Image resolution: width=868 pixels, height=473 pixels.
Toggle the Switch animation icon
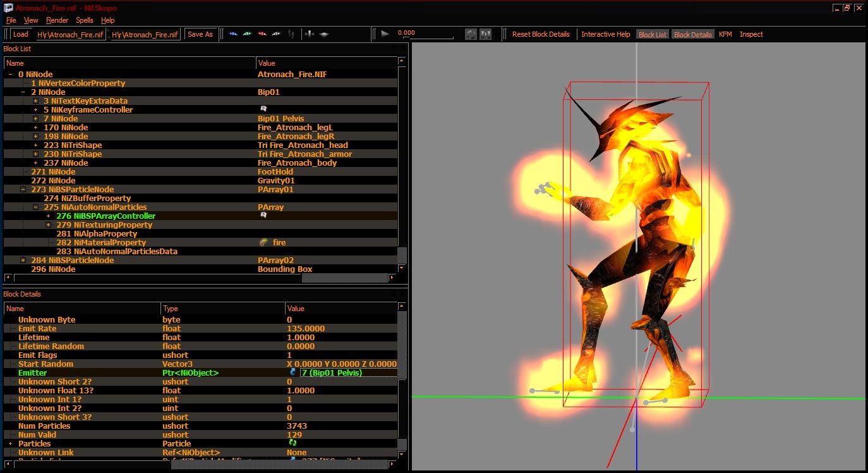(x=486, y=34)
